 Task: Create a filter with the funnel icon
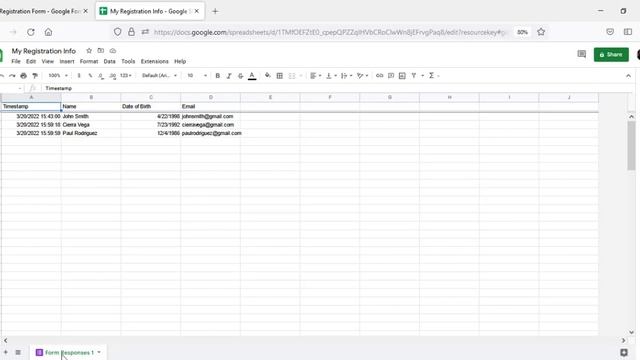[414, 76]
